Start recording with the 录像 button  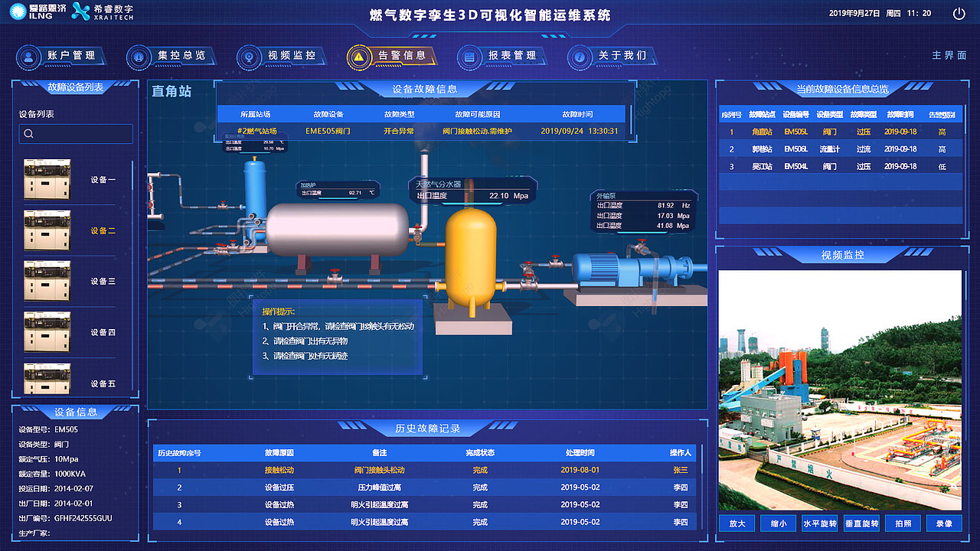(x=945, y=523)
